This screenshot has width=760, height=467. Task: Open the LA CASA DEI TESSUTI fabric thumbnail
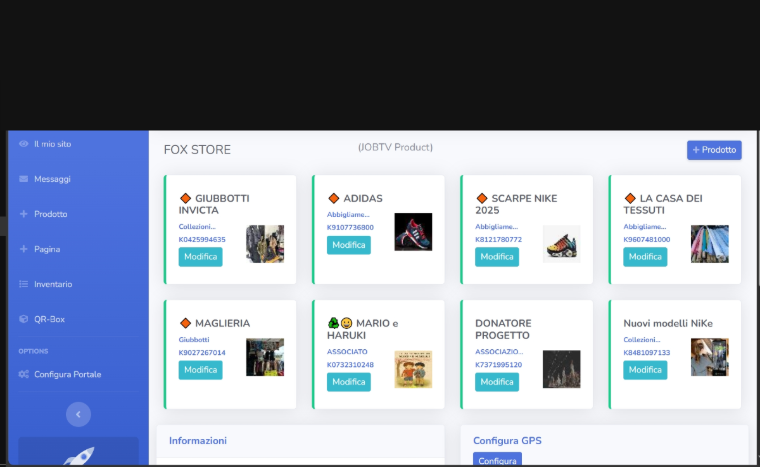click(x=710, y=244)
